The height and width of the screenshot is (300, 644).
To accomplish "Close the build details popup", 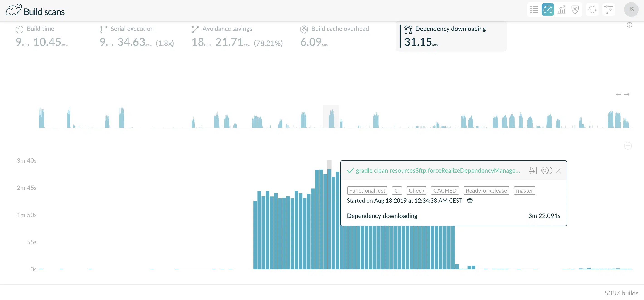I will (558, 171).
